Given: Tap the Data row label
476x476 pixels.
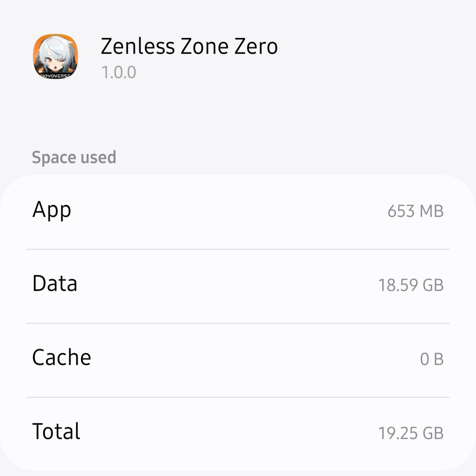Looking at the screenshot, I should [55, 284].
